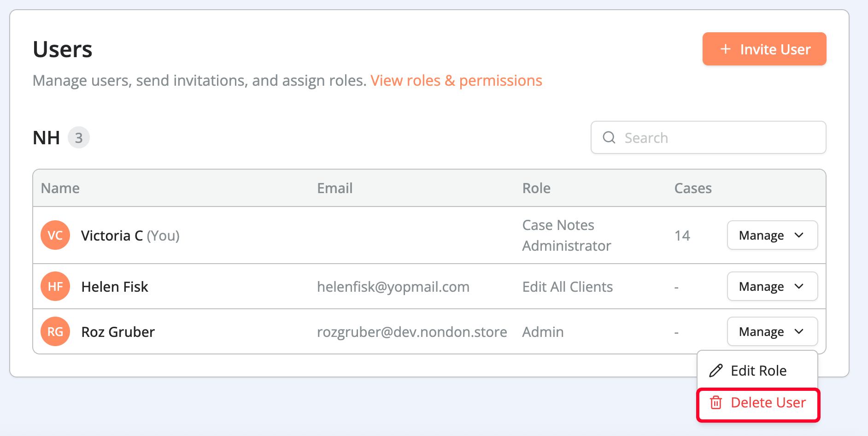Click email helenfisk@yopmail.com
The width and height of the screenshot is (868, 436).
393,287
